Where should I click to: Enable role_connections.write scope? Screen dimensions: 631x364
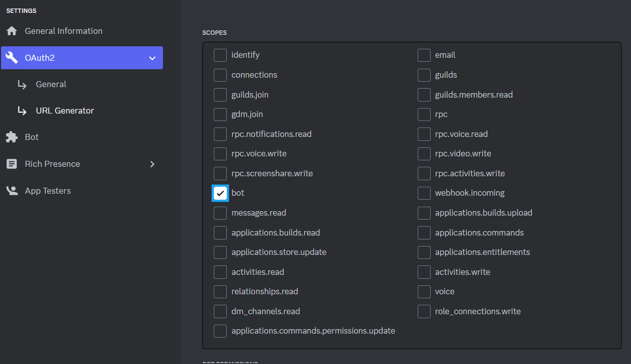424,312
